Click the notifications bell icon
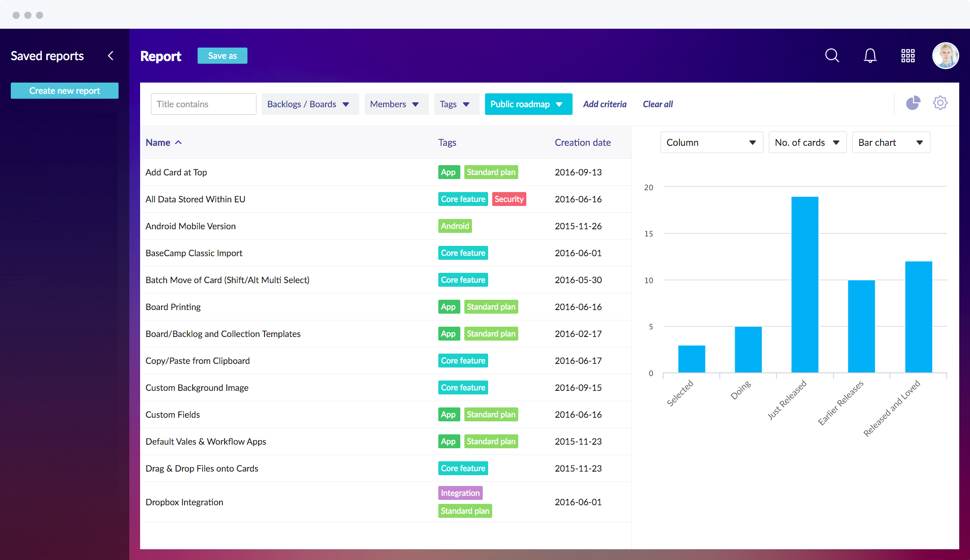The image size is (970, 560). pos(870,56)
